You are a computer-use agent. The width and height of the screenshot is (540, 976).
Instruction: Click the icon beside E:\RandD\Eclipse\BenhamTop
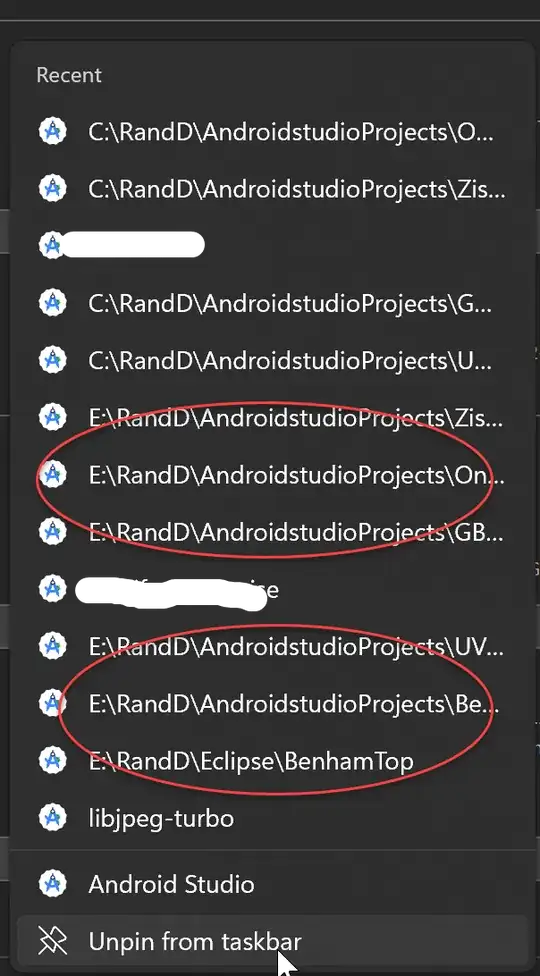(x=52, y=761)
